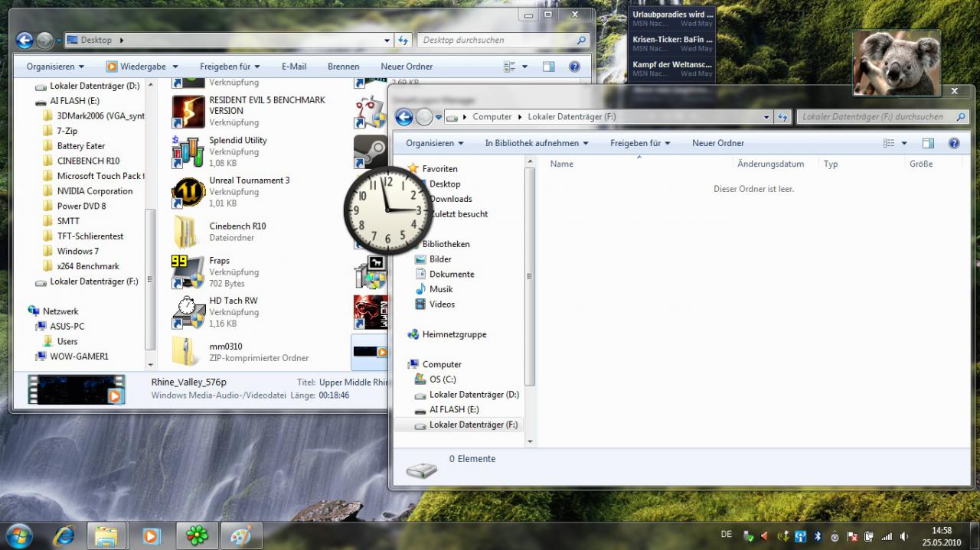Click the analog clock gadget
This screenshot has width=980, height=550.
pos(388,210)
